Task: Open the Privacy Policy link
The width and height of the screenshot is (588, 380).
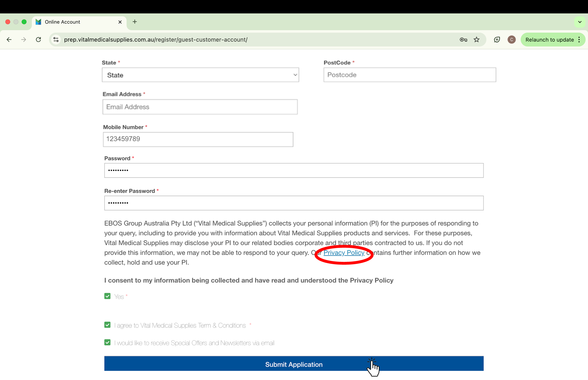Action: tap(344, 253)
